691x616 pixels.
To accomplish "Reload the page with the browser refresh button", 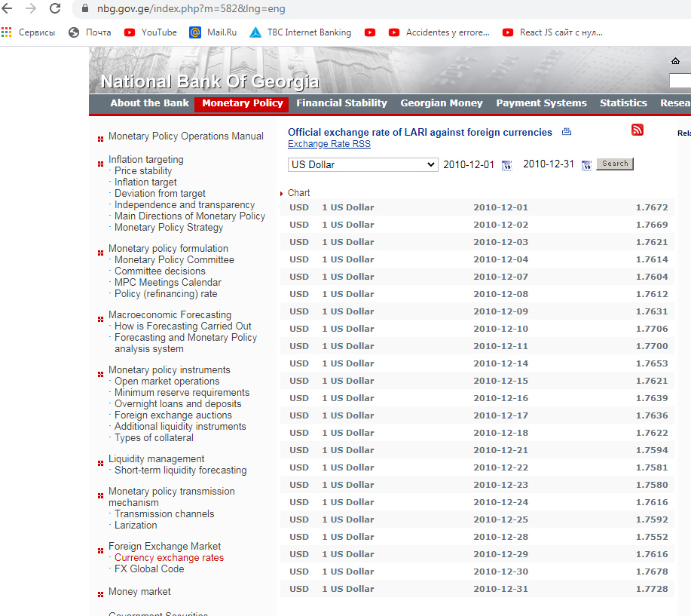I will (x=55, y=9).
